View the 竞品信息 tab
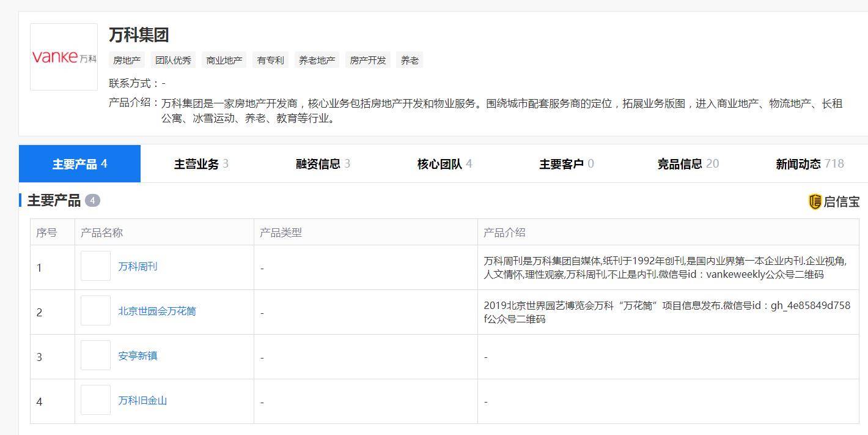This screenshot has width=868, height=435. [x=688, y=164]
